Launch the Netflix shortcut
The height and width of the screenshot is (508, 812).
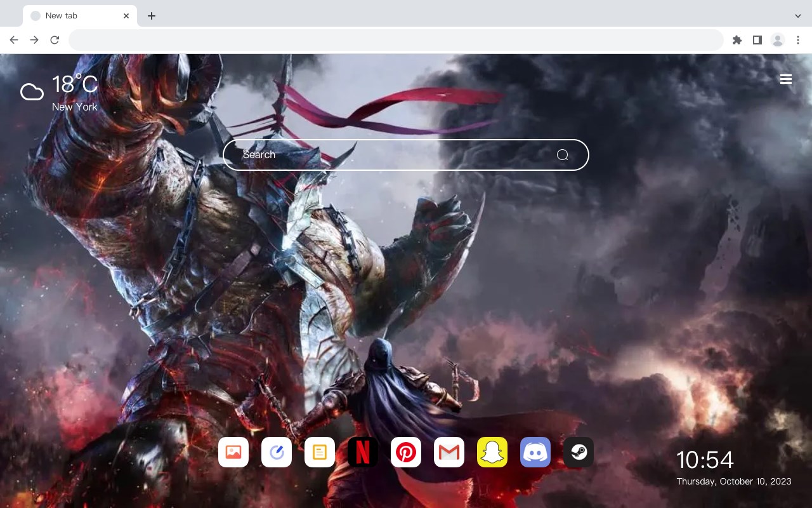coord(363,452)
